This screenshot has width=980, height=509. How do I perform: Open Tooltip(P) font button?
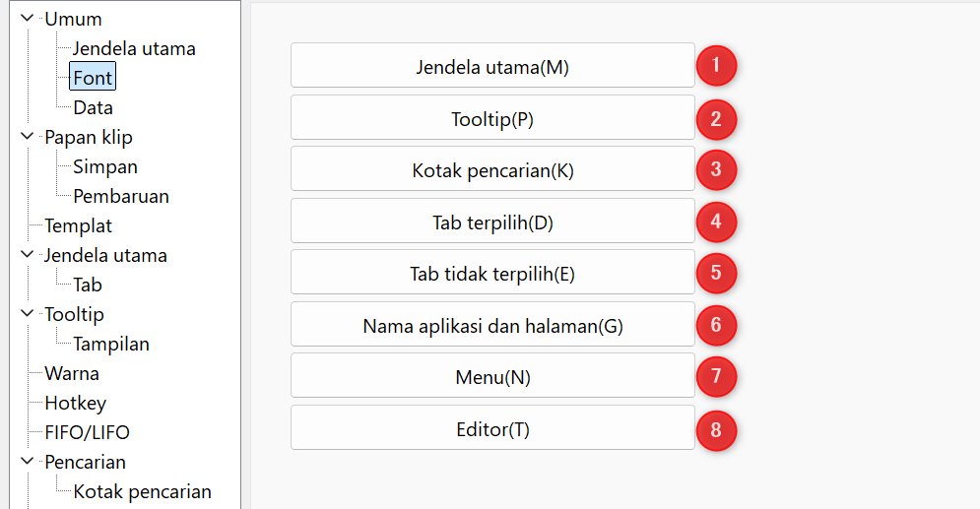pyautogui.click(x=492, y=117)
